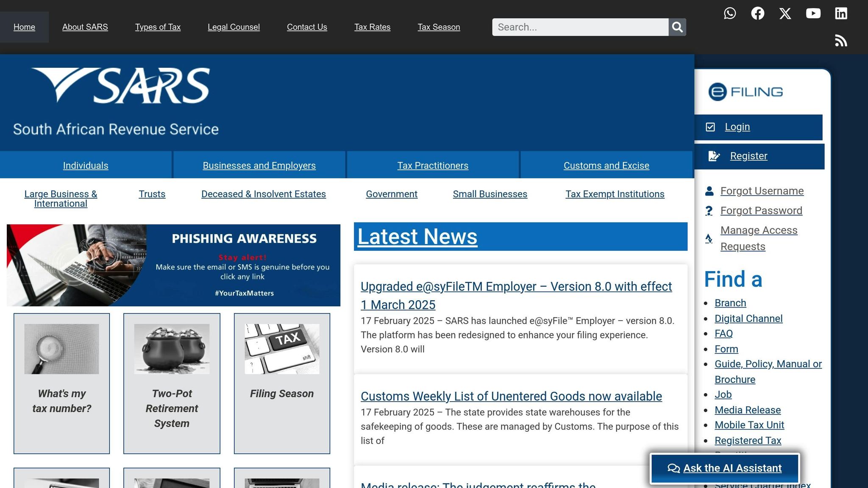Image resolution: width=868 pixels, height=488 pixels.
Task: Click the person icon beside Forgot Username
Action: pos(709,191)
